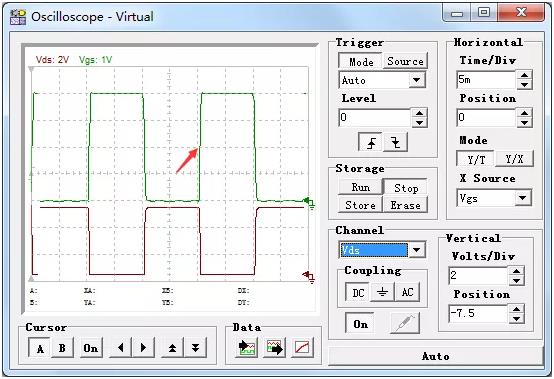554x379 pixels.
Task: Switch horizontal mode to Y/X
Action: click(514, 159)
